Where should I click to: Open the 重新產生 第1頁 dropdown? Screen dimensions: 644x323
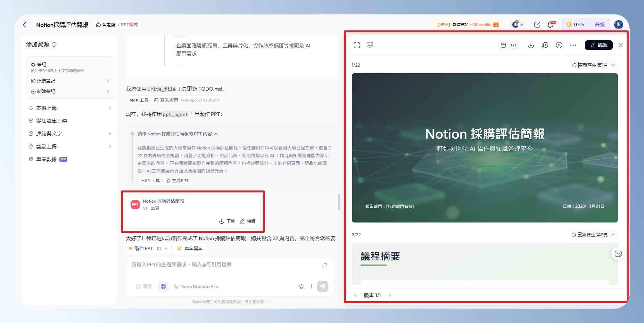[593, 65]
